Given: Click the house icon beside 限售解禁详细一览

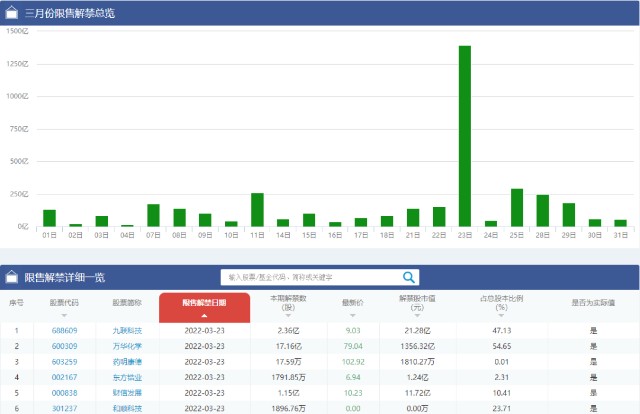Looking at the screenshot, I should [x=11, y=277].
